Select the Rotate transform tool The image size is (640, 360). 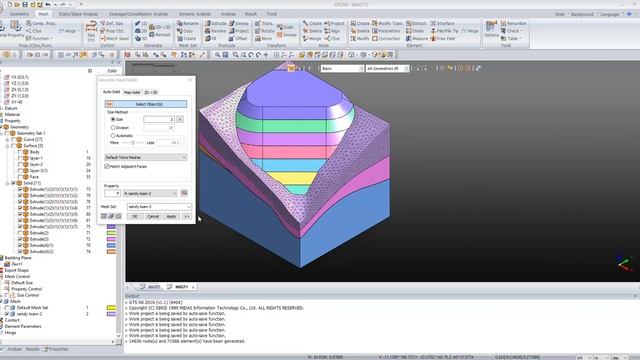(x=264, y=31)
